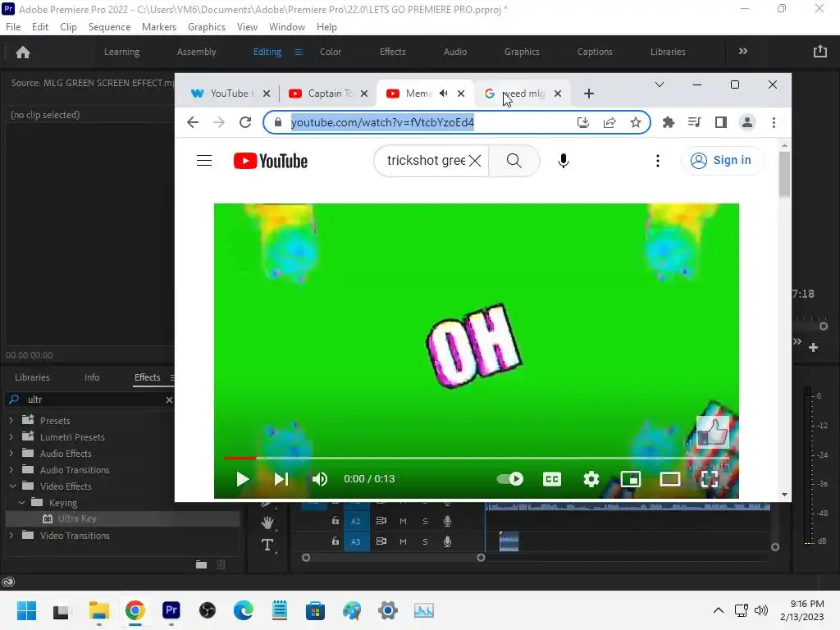840x630 pixels.
Task: Expand the Audio Effects folder
Action: pos(11,454)
